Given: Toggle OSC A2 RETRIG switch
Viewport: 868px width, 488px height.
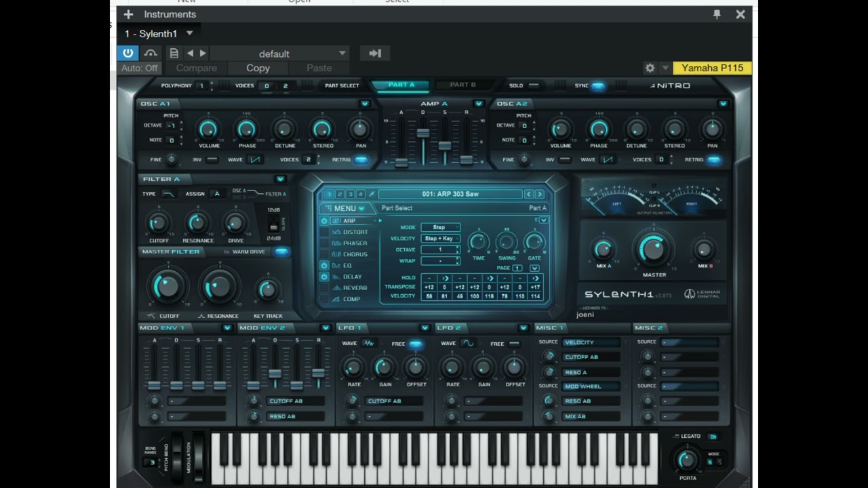Looking at the screenshot, I should point(714,160).
